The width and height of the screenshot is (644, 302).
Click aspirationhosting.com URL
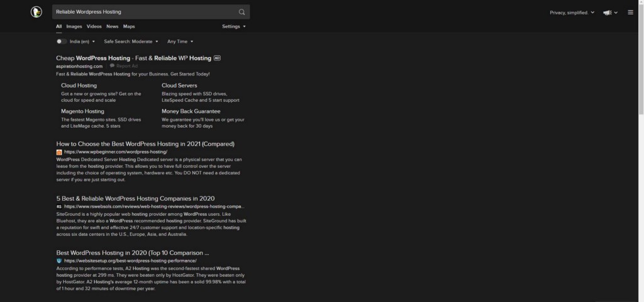click(x=79, y=66)
